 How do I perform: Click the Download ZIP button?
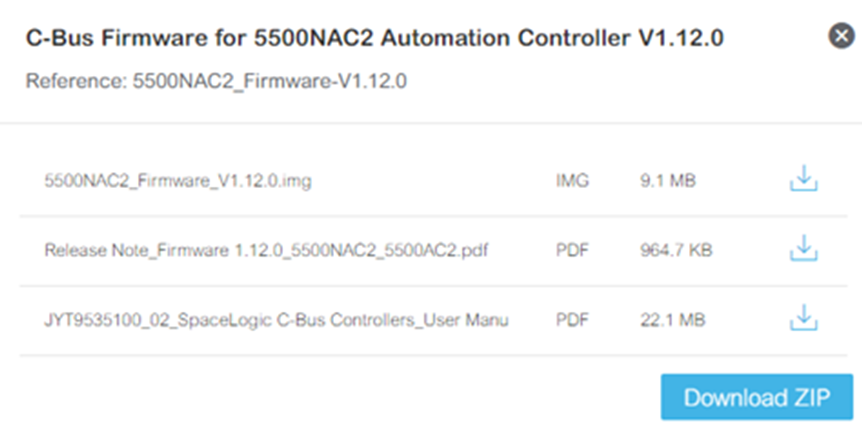(x=756, y=397)
